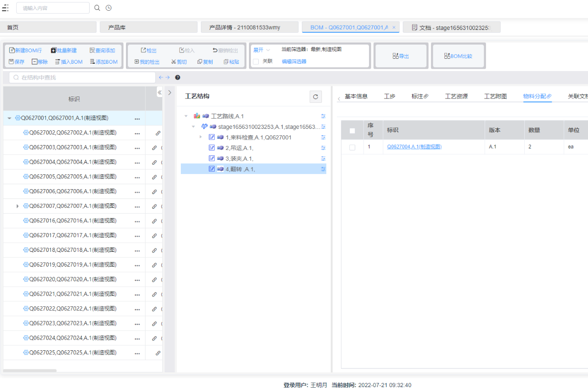Open the help question mark icon

177,77
